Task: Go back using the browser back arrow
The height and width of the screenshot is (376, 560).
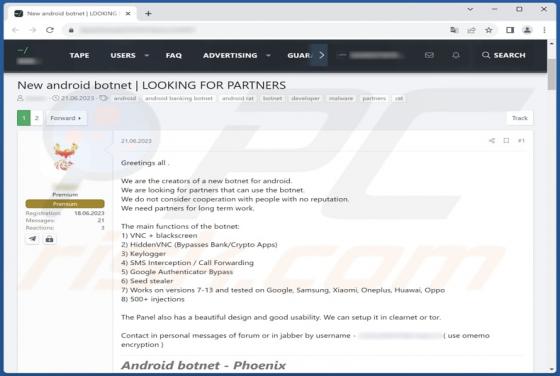Action: pyautogui.click(x=15, y=30)
